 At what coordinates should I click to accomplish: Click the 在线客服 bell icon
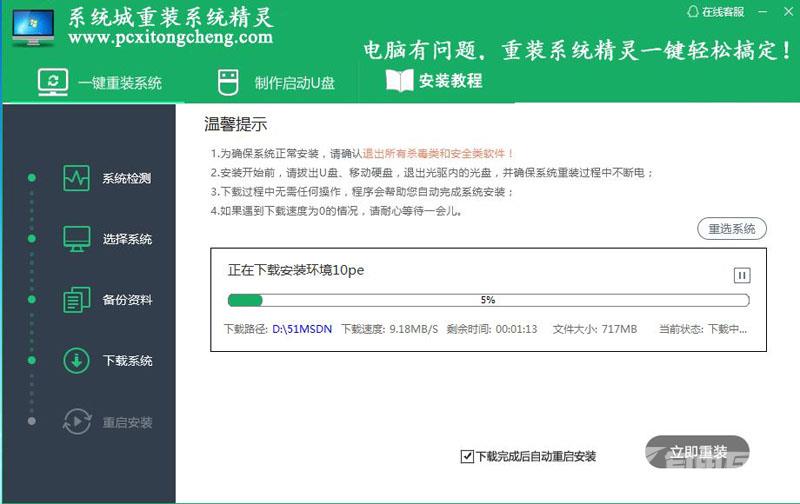692,12
